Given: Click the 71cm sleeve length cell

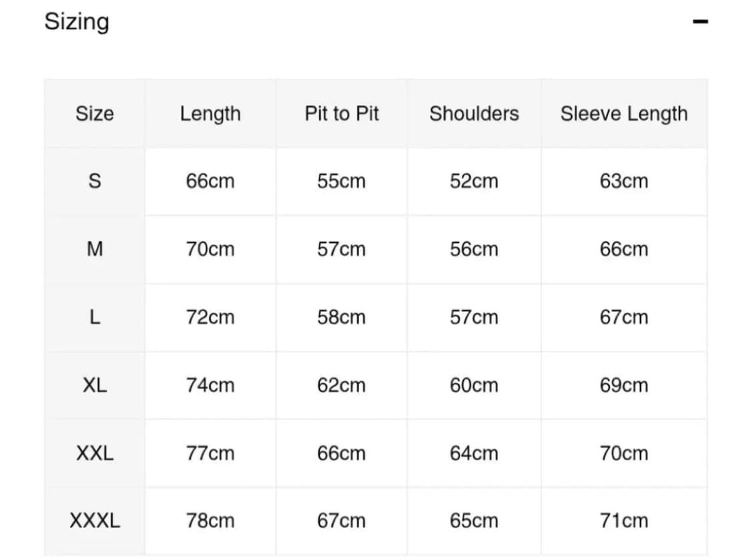Looking at the screenshot, I should click(x=623, y=521).
